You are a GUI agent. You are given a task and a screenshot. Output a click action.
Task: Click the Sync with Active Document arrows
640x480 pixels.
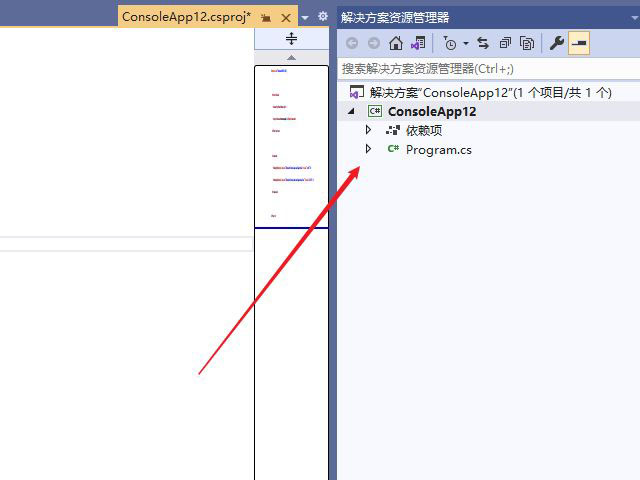click(483, 43)
